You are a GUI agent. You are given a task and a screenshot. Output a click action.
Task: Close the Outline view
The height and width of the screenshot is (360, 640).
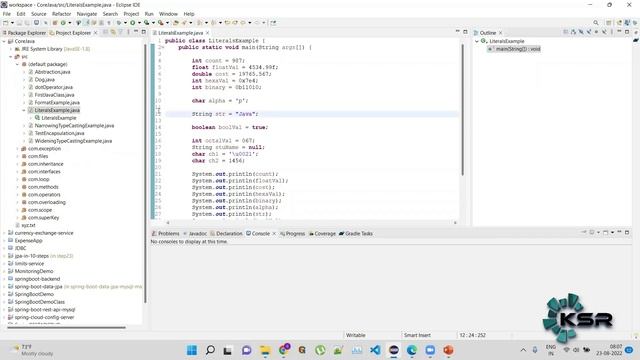(500, 33)
